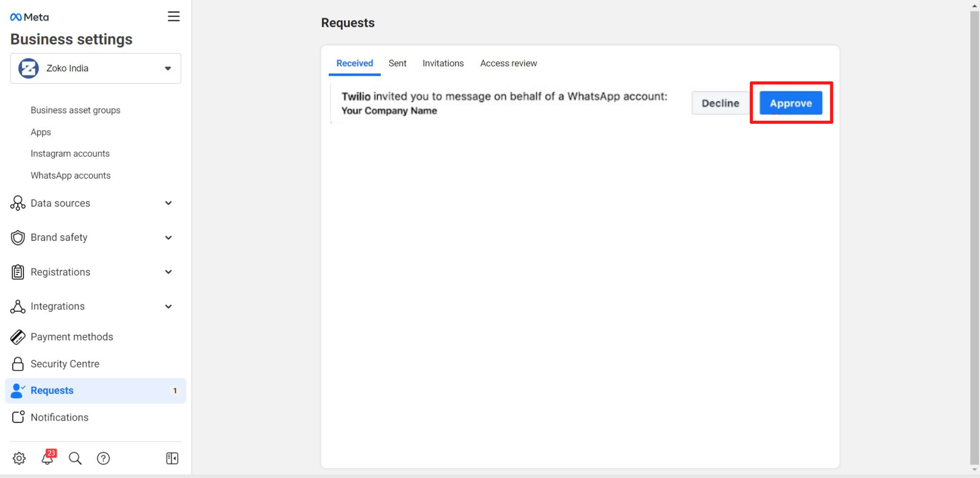Click the 'Your Company Name' text
Screen dimensions: 980x478
[389, 111]
